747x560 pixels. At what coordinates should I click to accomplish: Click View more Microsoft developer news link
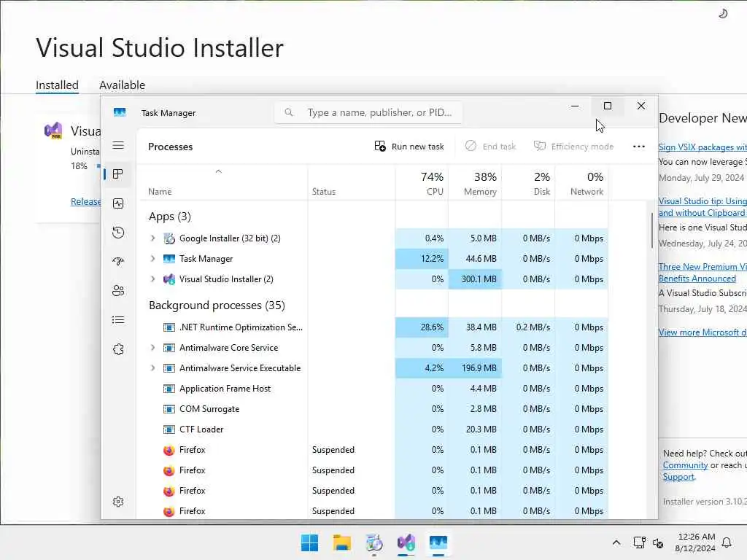(x=703, y=332)
